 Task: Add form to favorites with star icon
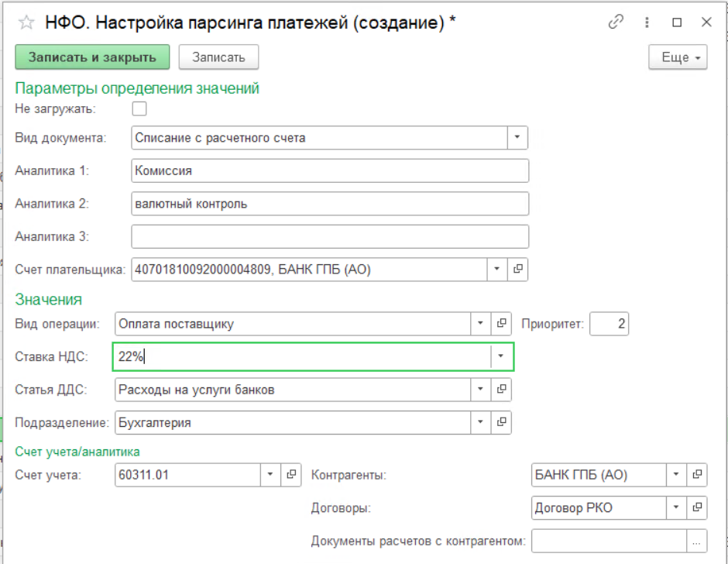(x=26, y=22)
